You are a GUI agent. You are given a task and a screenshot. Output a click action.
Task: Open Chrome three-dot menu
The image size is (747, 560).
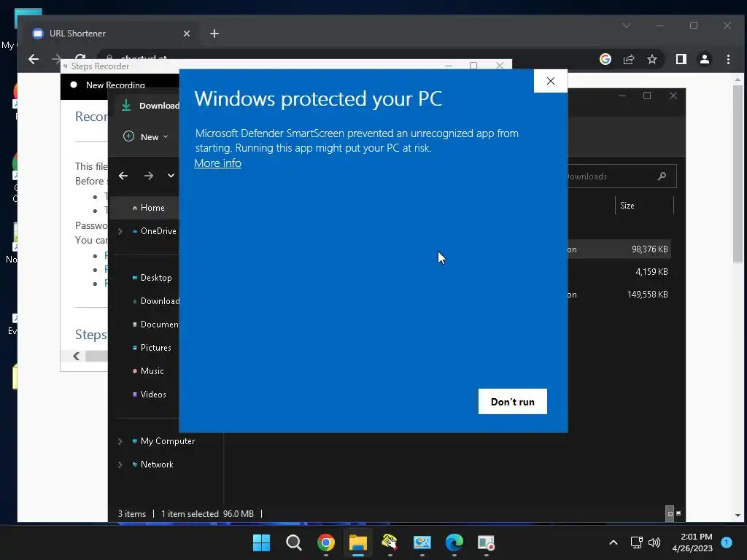[728, 59]
